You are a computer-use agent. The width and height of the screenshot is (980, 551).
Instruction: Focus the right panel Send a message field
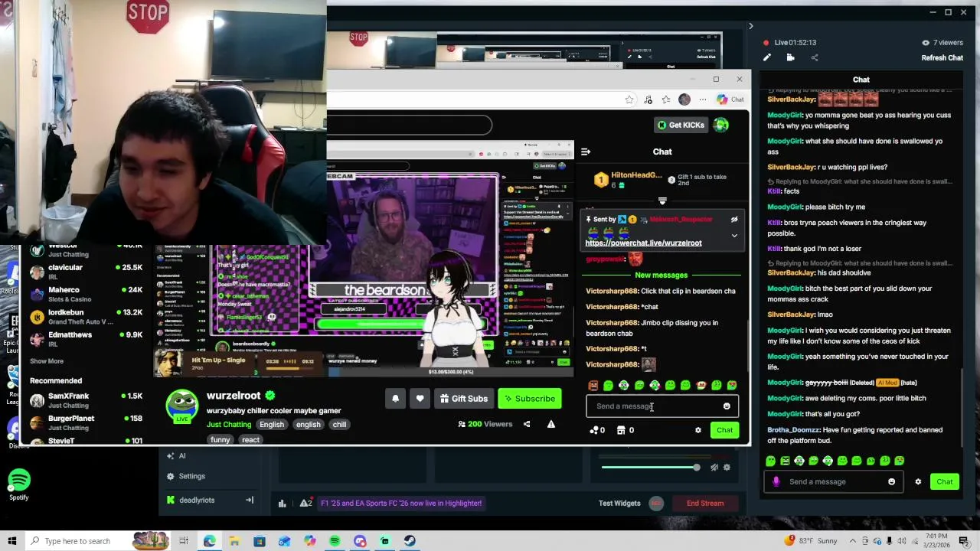click(x=835, y=481)
